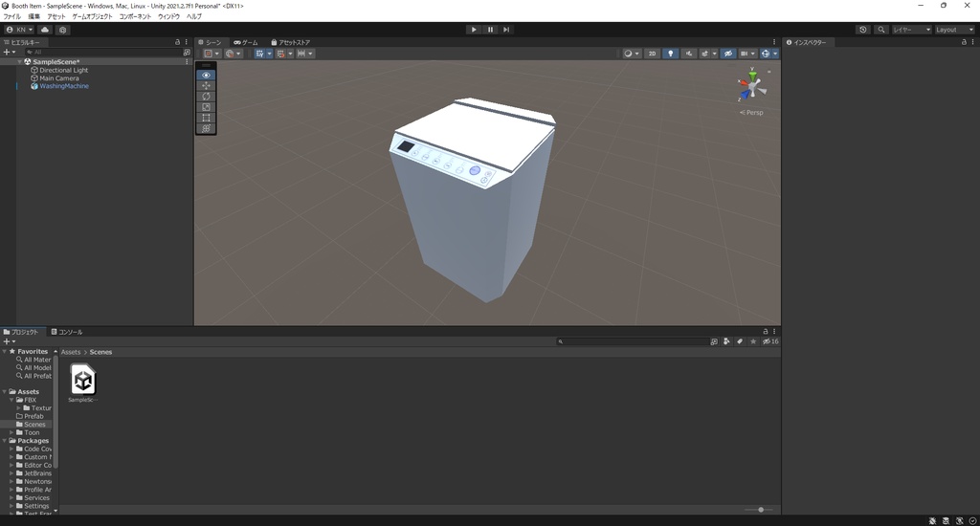Screen dimensions: 980x526
Task: Adjust asset icon size slider in Project panel
Action: coord(759,510)
